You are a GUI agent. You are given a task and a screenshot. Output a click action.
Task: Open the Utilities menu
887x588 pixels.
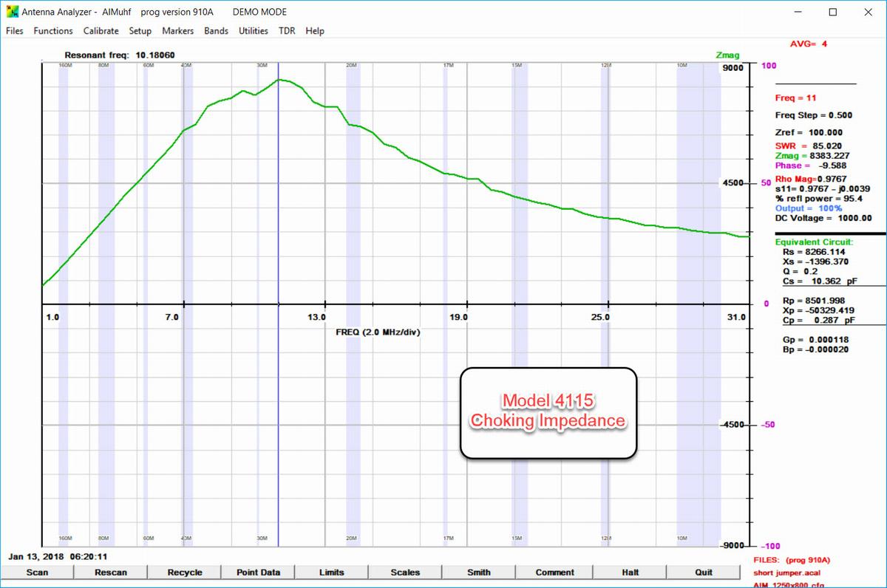pyautogui.click(x=254, y=31)
